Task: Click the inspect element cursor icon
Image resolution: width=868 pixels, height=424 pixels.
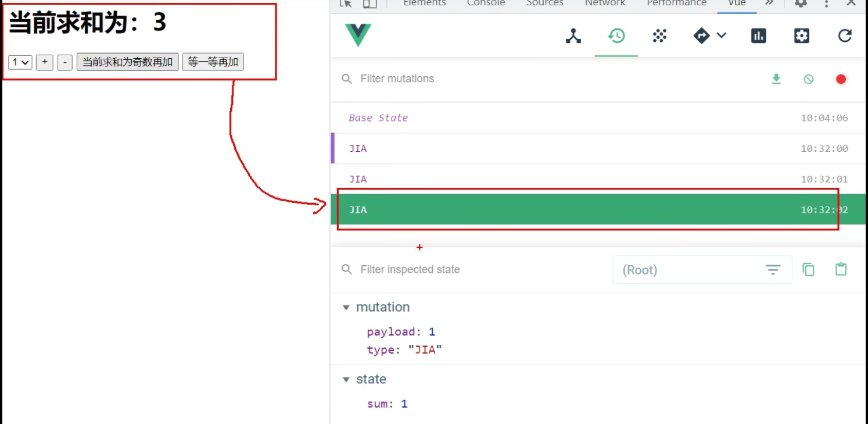Action: pyautogui.click(x=346, y=3)
